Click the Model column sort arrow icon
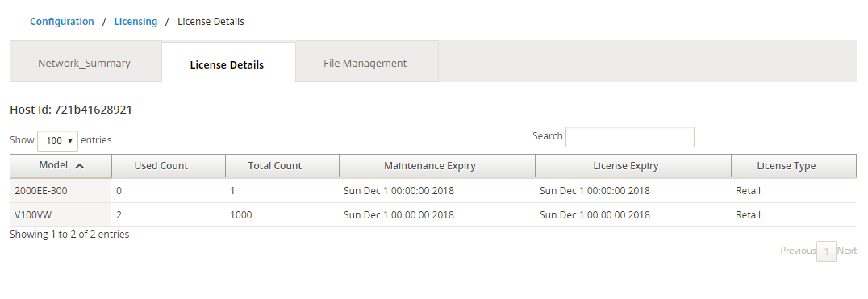Viewport: 868px width, 299px height. pos(80,166)
